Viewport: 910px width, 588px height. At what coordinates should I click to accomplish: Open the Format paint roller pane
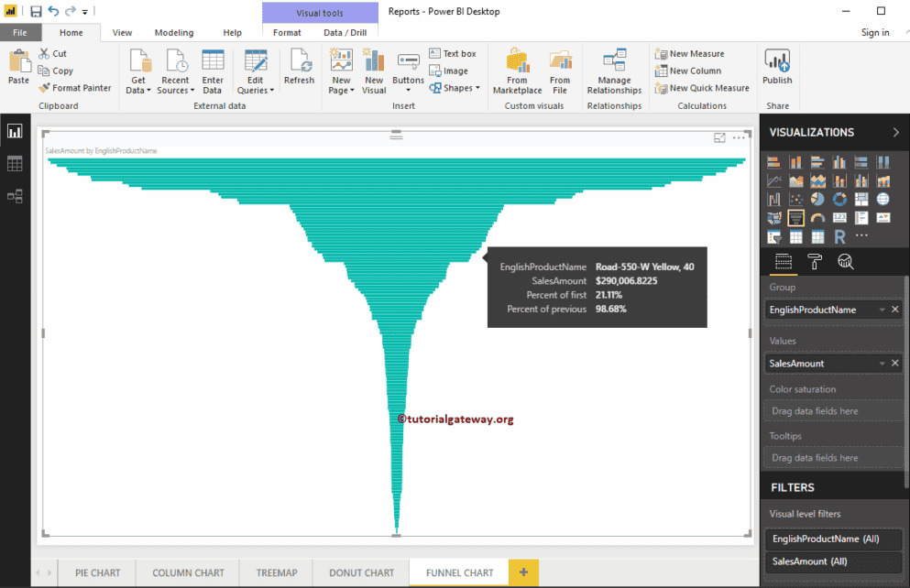tap(815, 262)
